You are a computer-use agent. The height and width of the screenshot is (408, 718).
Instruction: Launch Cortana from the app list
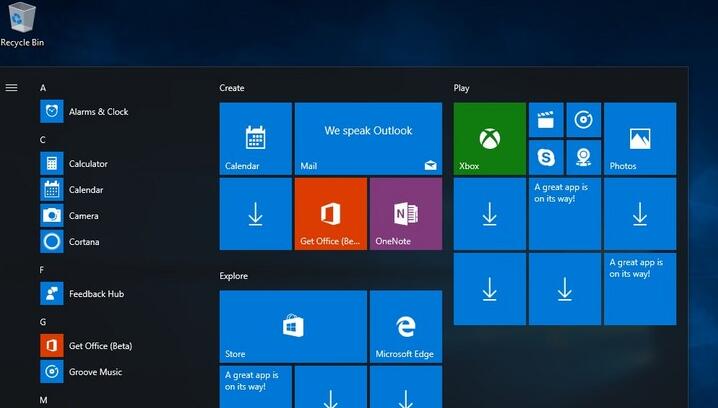coord(83,242)
